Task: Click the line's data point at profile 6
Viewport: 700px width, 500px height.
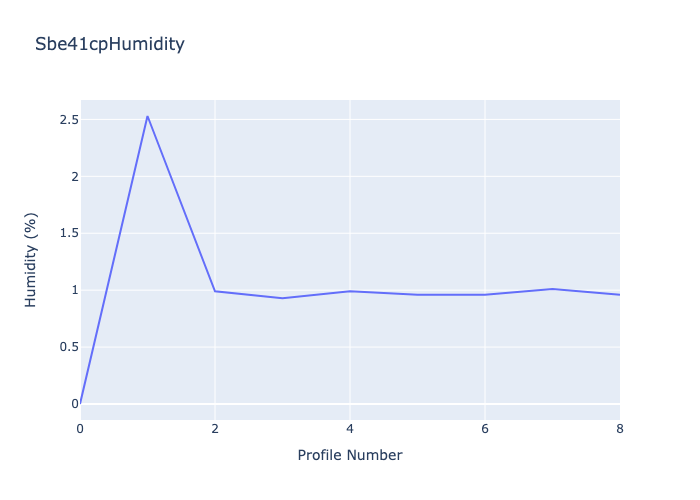Action: (485, 294)
